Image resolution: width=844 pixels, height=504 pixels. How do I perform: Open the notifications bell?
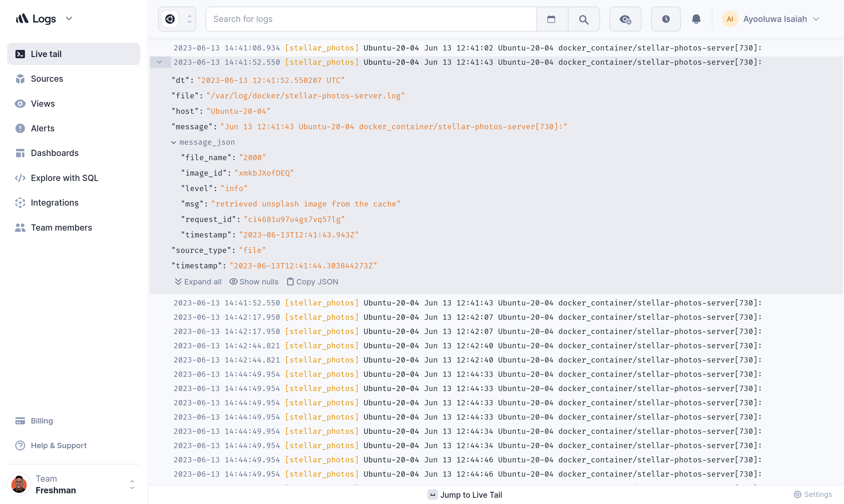(696, 19)
